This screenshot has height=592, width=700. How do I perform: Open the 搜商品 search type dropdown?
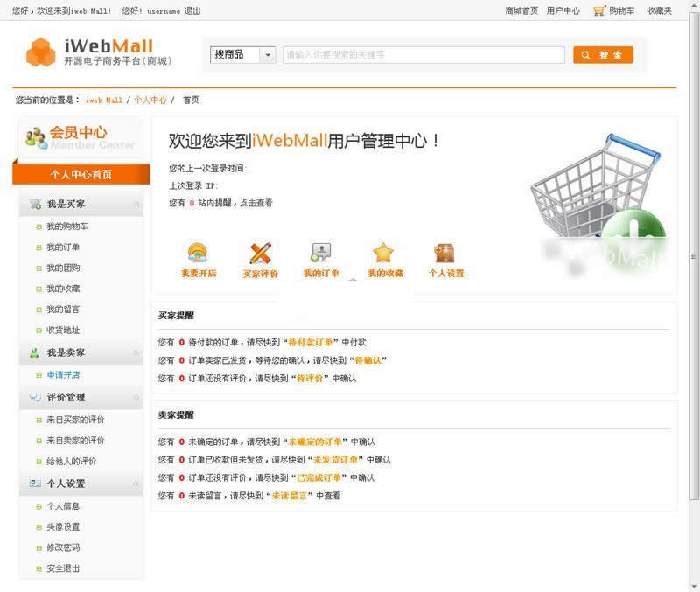pyautogui.click(x=243, y=55)
